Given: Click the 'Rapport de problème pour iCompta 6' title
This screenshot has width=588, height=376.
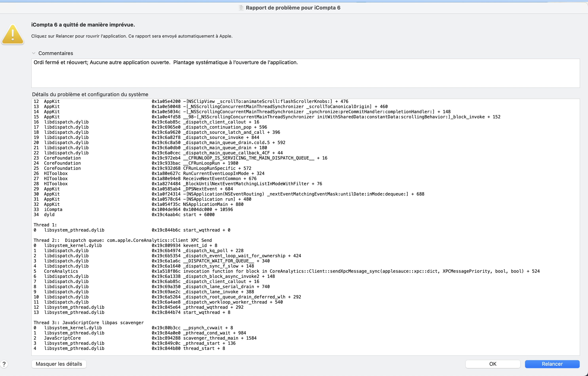Looking at the screenshot, I should (293, 8).
